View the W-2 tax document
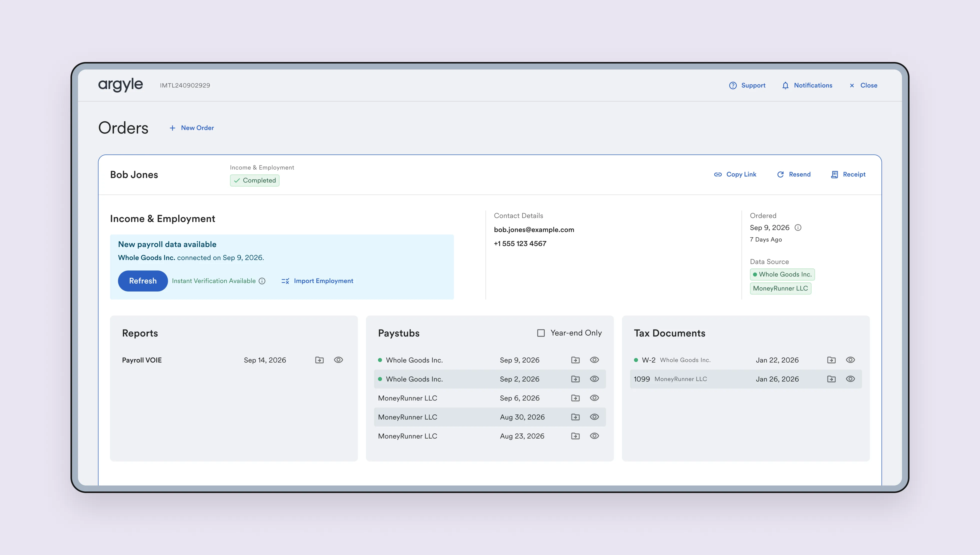This screenshot has width=980, height=555. pos(850,360)
